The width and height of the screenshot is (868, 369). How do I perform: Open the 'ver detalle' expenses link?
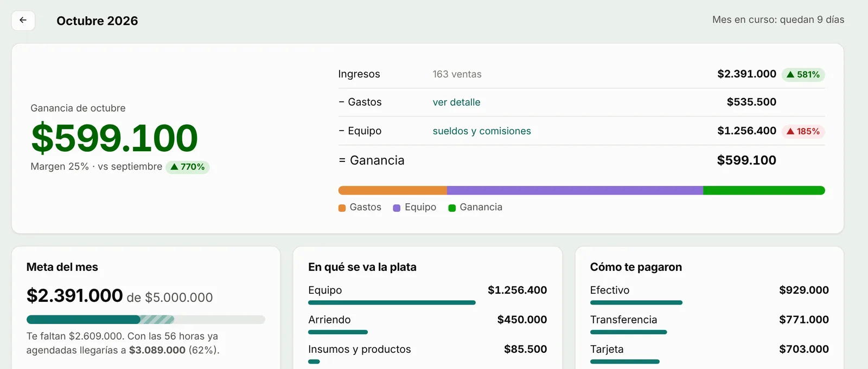coord(456,102)
